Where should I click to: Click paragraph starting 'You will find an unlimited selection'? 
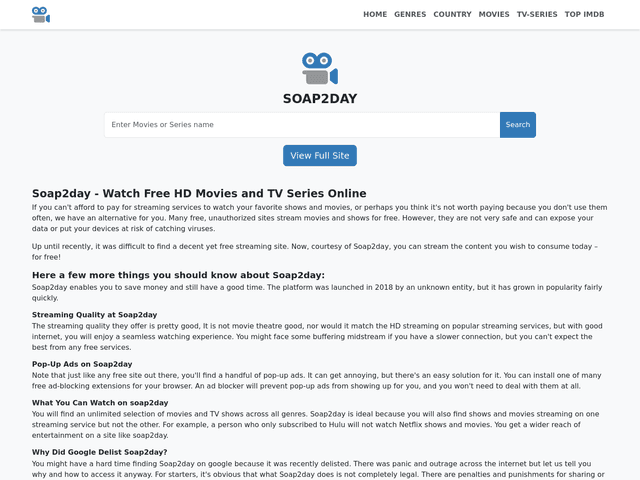coord(316,424)
